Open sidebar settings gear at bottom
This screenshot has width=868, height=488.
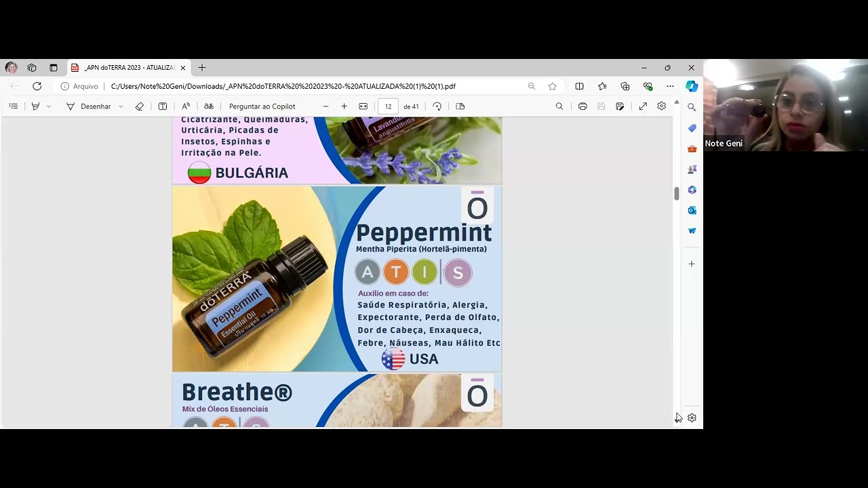[x=692, y=418]
